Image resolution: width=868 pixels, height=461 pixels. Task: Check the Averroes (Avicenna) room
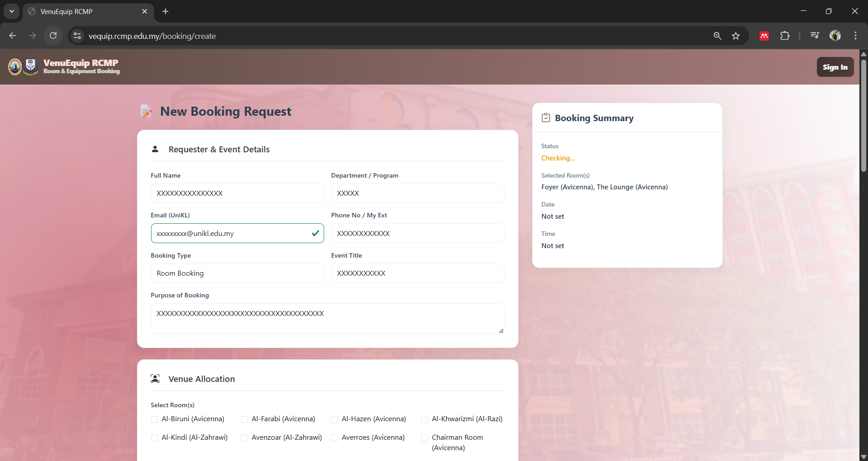click(x=335, y=438)
